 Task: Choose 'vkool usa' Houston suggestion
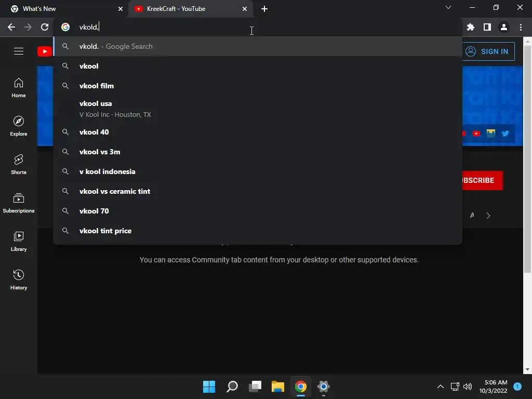258,109
